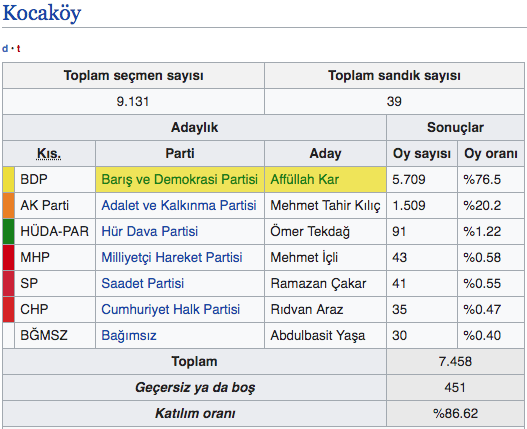This screenshot has width=527, height=429.
Task: Click the 'Toplam' row label
Action: coord(194,361)
